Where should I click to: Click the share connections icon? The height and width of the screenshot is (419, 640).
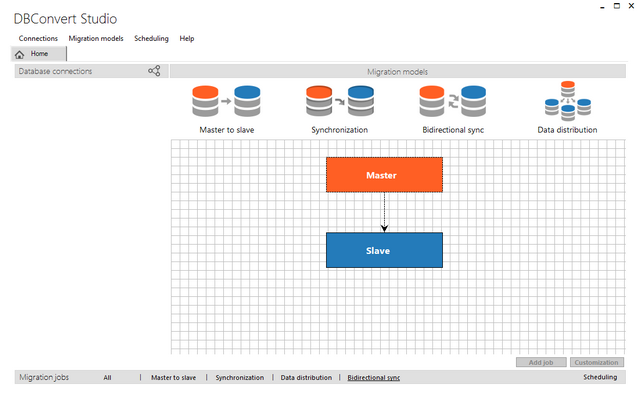(x=154, y=71)
